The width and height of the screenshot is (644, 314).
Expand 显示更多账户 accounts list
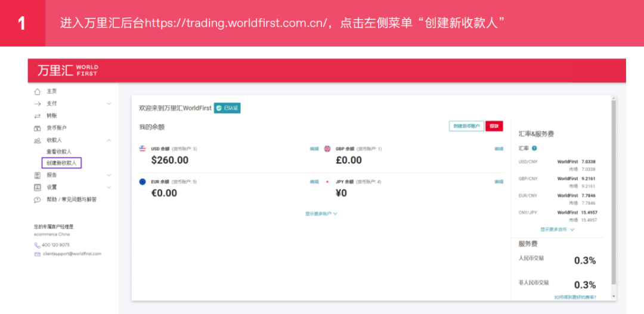[x=321, y=213]
